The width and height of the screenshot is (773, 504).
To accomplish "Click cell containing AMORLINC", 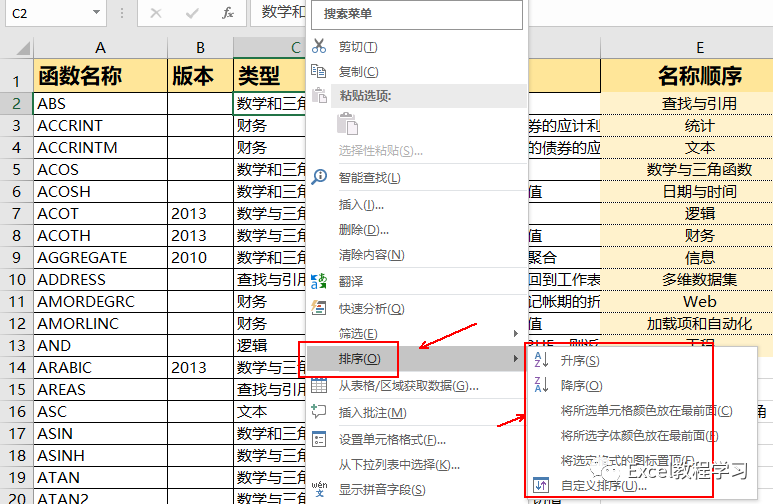I will (101, 324).
